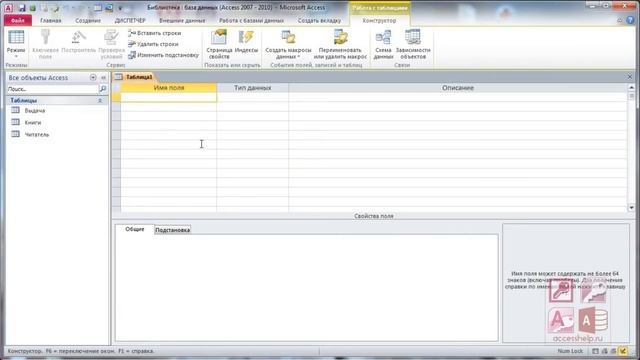Open Зависимости объектов dependencies

tap(413, 44)
